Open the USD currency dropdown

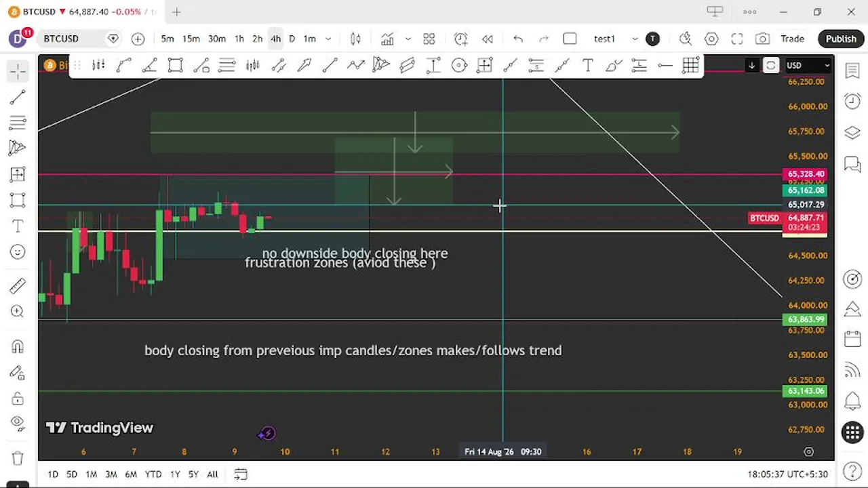(808, 65)
